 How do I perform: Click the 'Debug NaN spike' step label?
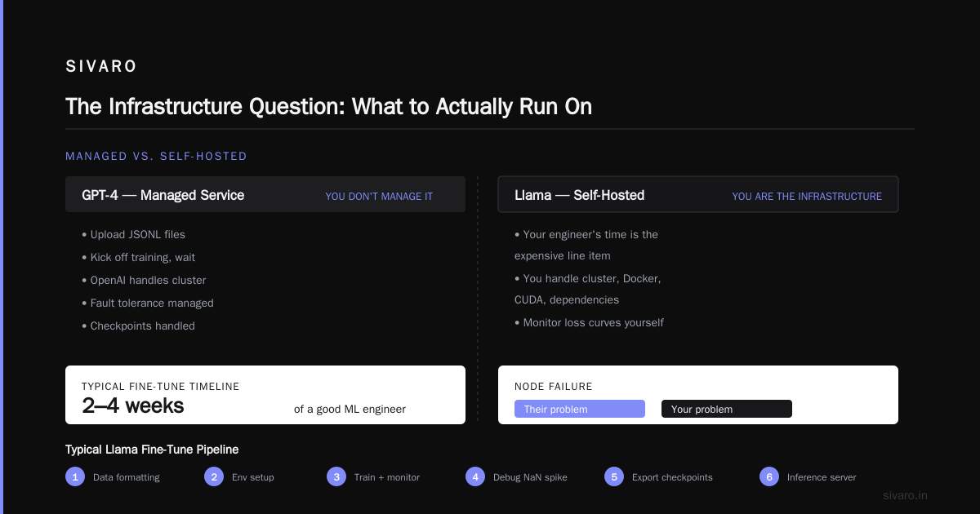[x=530, y=477]
